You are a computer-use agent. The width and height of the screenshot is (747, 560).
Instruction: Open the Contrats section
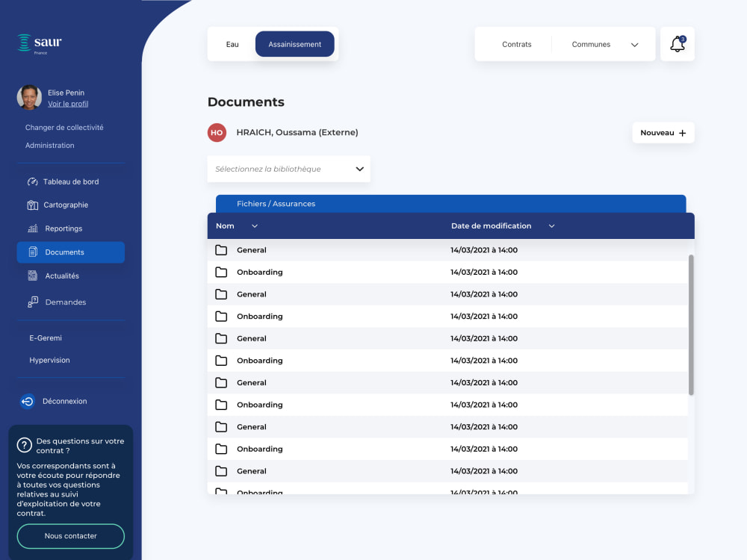pyautogui.click(x=516, y=44)
